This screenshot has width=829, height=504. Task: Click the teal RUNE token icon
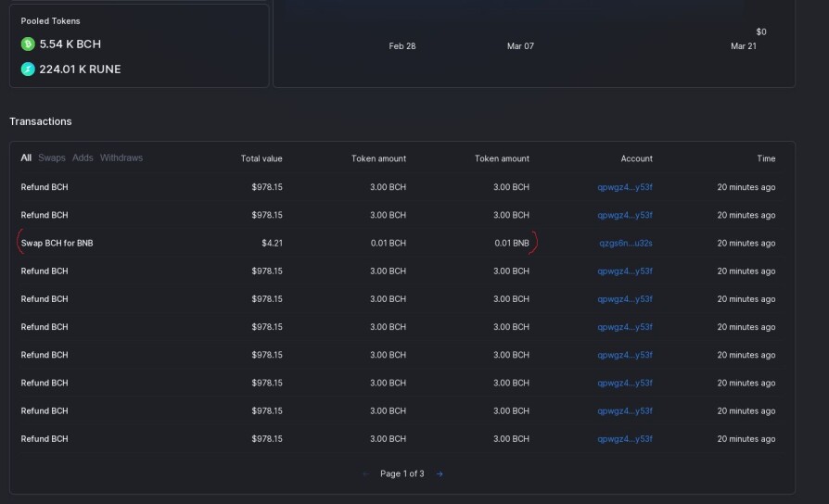click(x=28, y=69)
